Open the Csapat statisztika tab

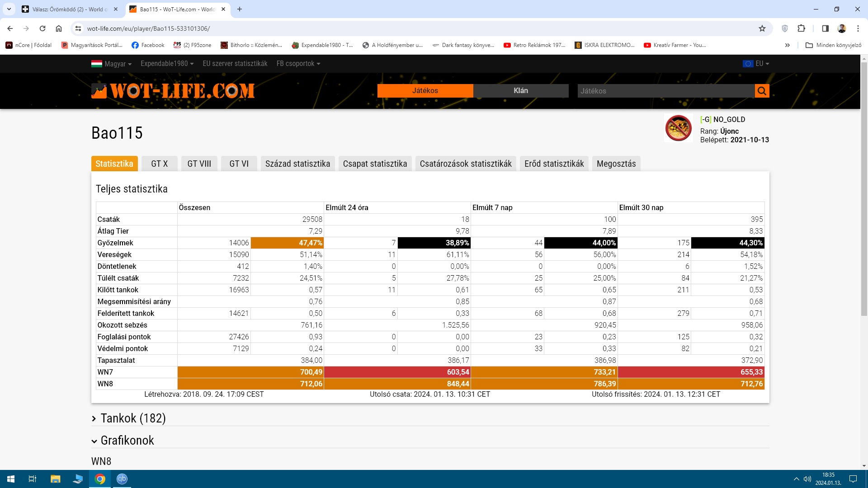tap(375, 164)
